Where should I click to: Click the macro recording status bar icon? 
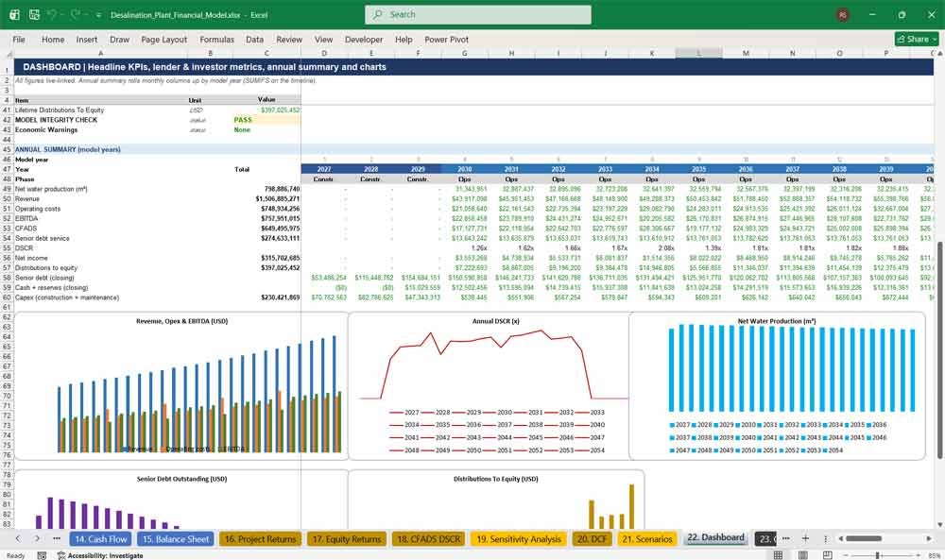pos(42,555)
